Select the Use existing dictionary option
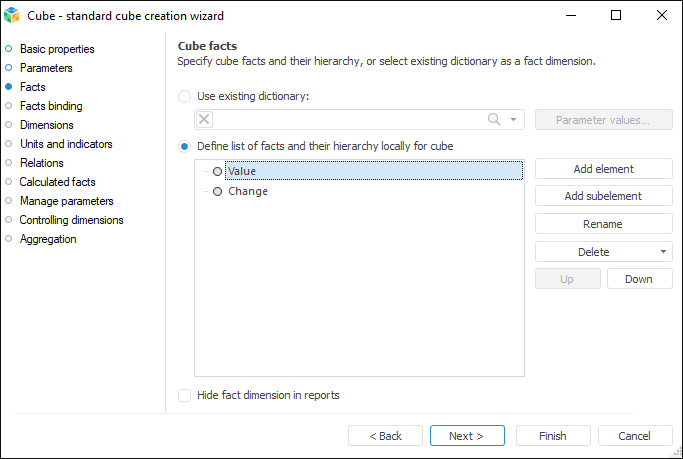Viewport: 683px width, 459px height. [x=184, y=97]
